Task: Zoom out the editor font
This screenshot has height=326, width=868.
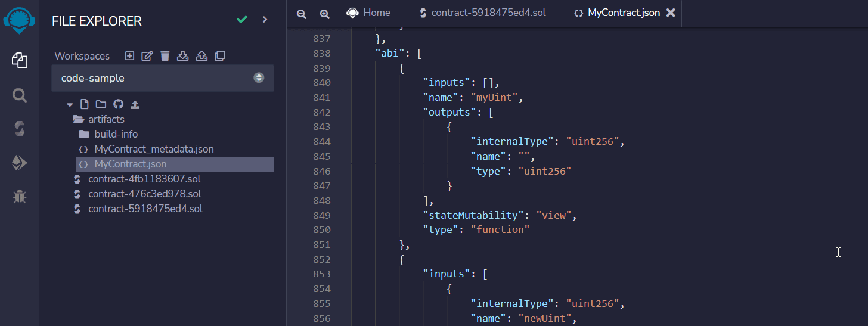Action: coord(302,14)
